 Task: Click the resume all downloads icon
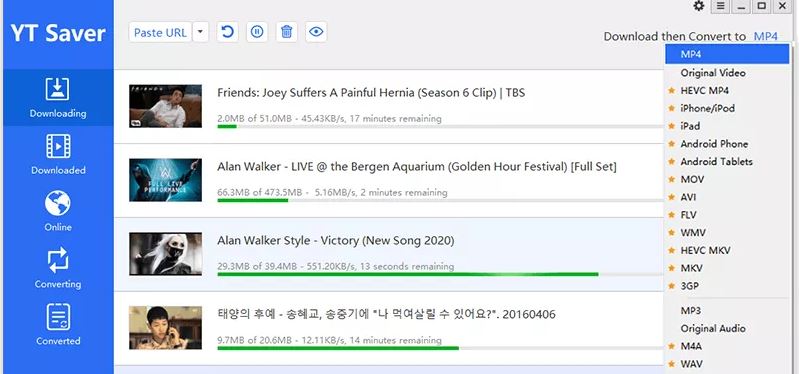click(228, 32)
